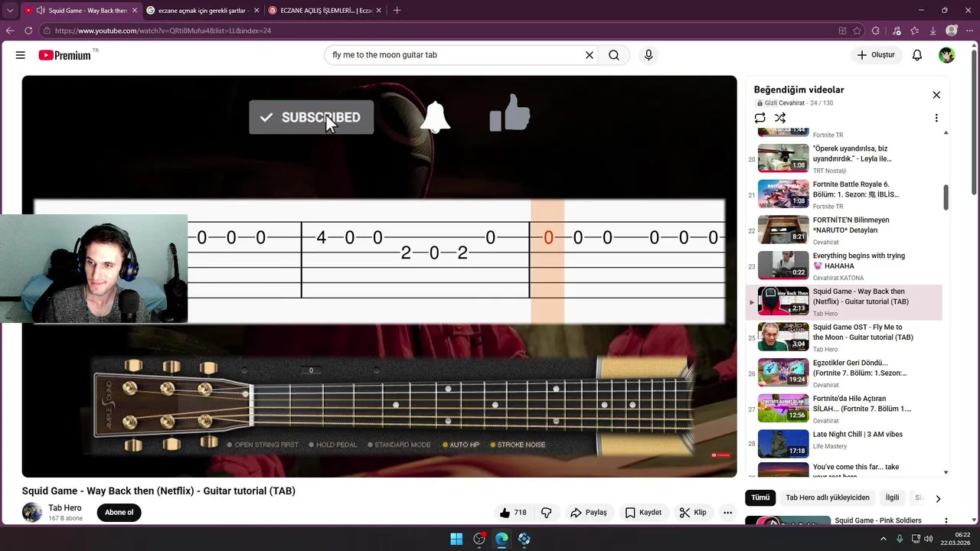The width and height of the screenshot is (980, 551).
Task: Open playlist video Öperek uyandırılsa, biz uyandırırdık
Action: coord(844,159)
